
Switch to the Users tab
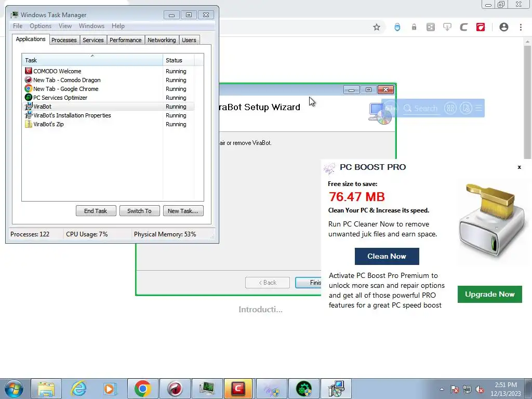189,40
